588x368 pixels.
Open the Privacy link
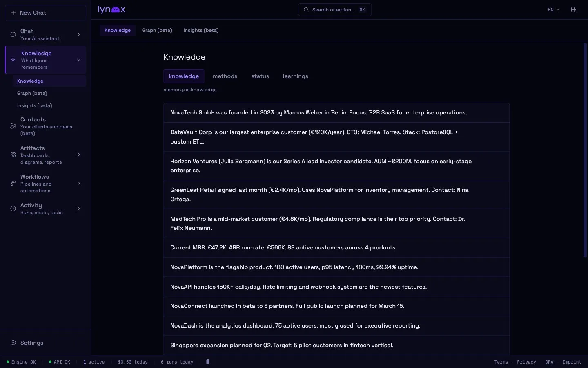[x=526, y=362]
